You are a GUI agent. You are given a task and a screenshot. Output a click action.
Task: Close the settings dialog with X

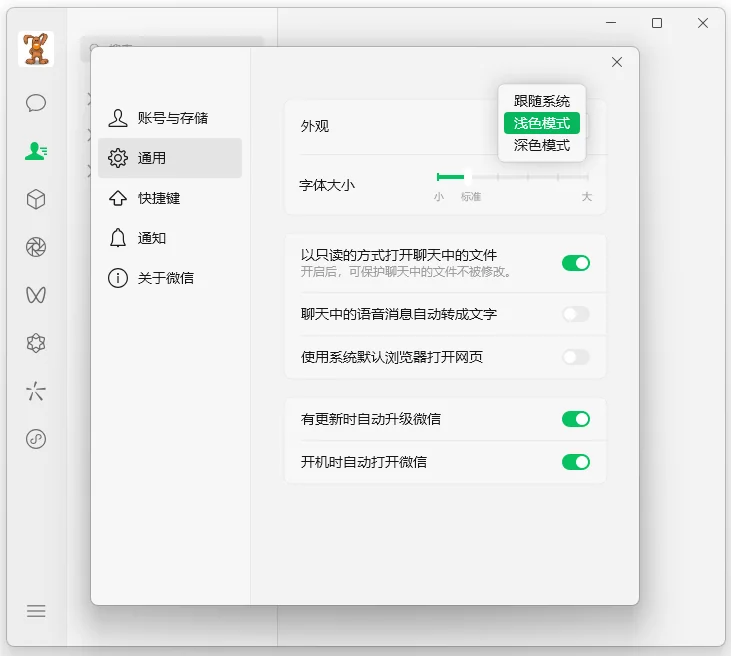(x=617, y=62)
